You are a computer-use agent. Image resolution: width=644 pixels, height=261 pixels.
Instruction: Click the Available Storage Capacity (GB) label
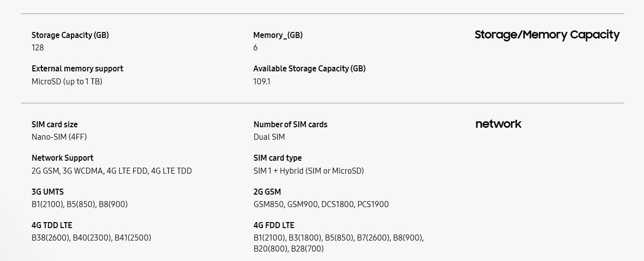pyautogui.click(x=309, y=68)
